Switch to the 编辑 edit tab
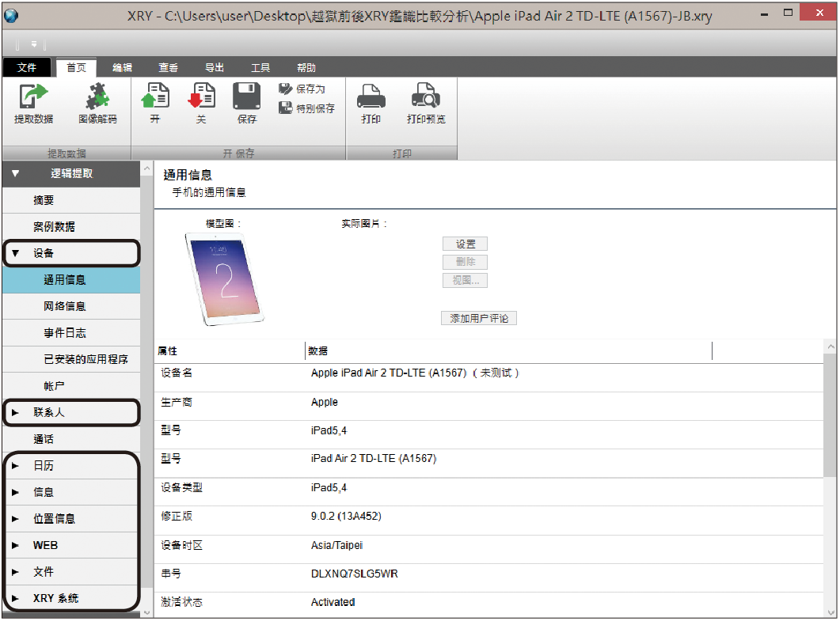840x621 pixels. click(x=122, y=67)
